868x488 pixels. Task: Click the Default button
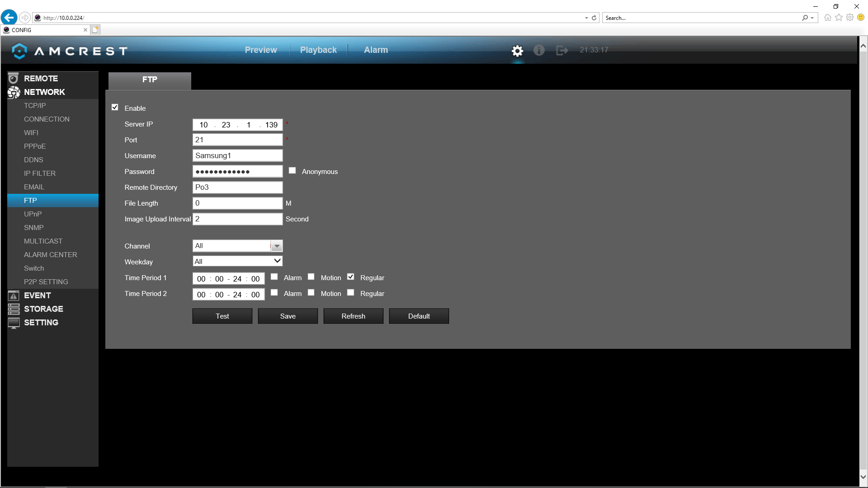pyautogui.click(x=419, y=316)
